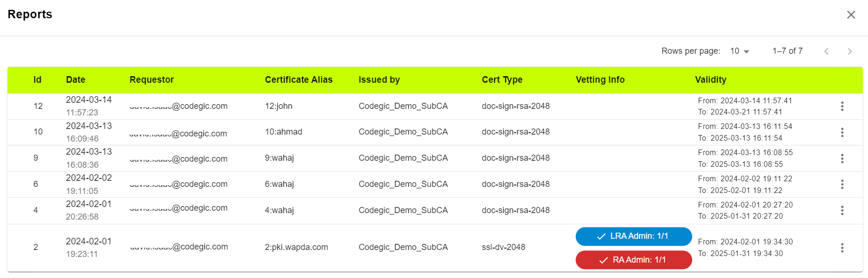Sort by the Id column header

(x=37, y=80)
